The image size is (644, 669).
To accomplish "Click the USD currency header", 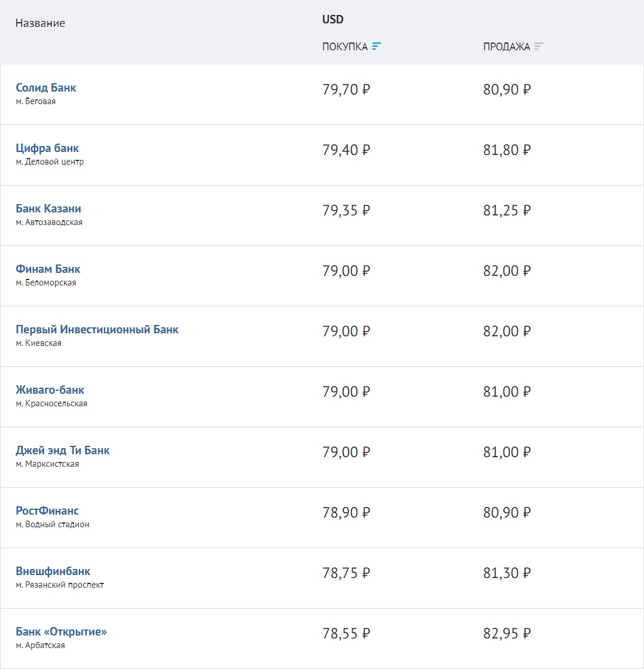I will coord(333,19).
